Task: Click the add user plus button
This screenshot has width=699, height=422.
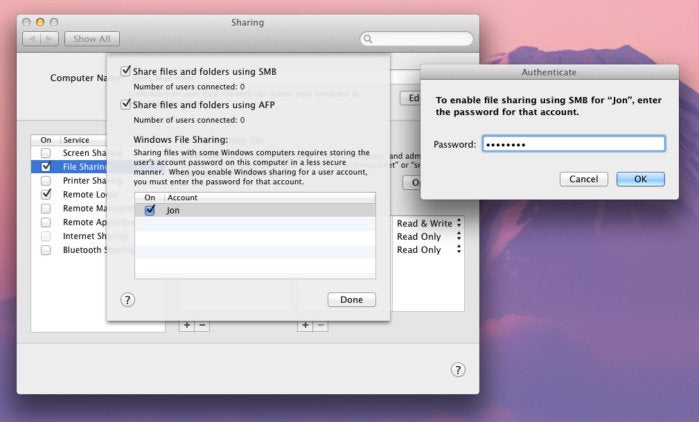Action: click(305, 325)
